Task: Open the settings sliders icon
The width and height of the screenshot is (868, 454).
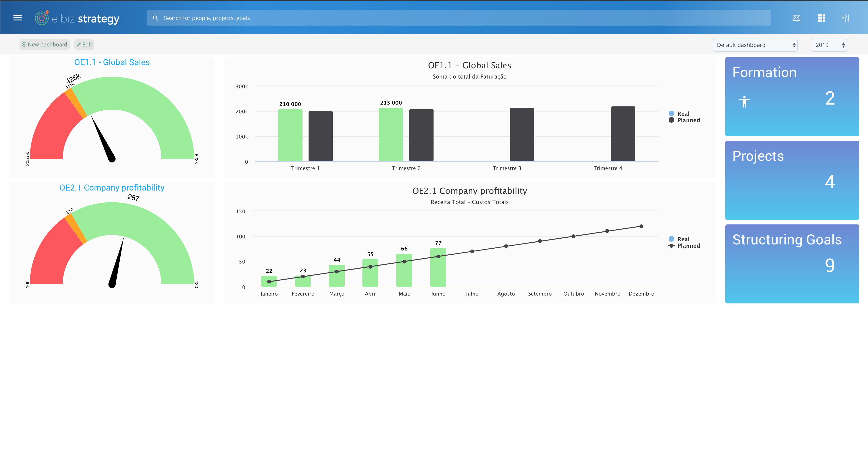Action: pyautogui.click(x=845, y=18)
